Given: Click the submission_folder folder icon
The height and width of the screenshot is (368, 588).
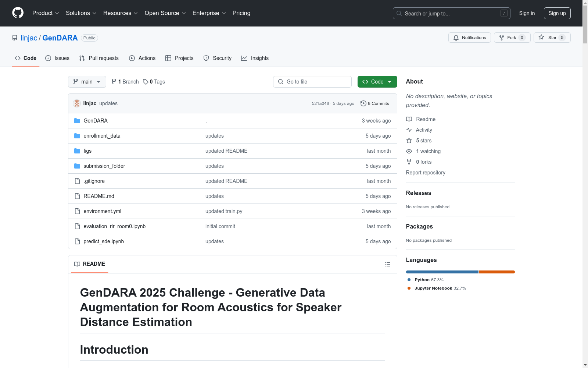Looking at the screenshot, I should [x=77, y=166].
